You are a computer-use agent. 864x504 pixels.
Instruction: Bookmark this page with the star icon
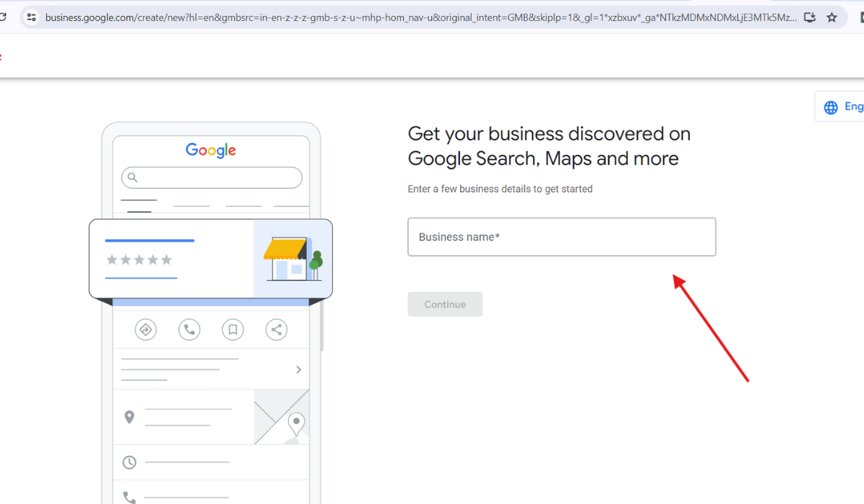coord(832,17)
